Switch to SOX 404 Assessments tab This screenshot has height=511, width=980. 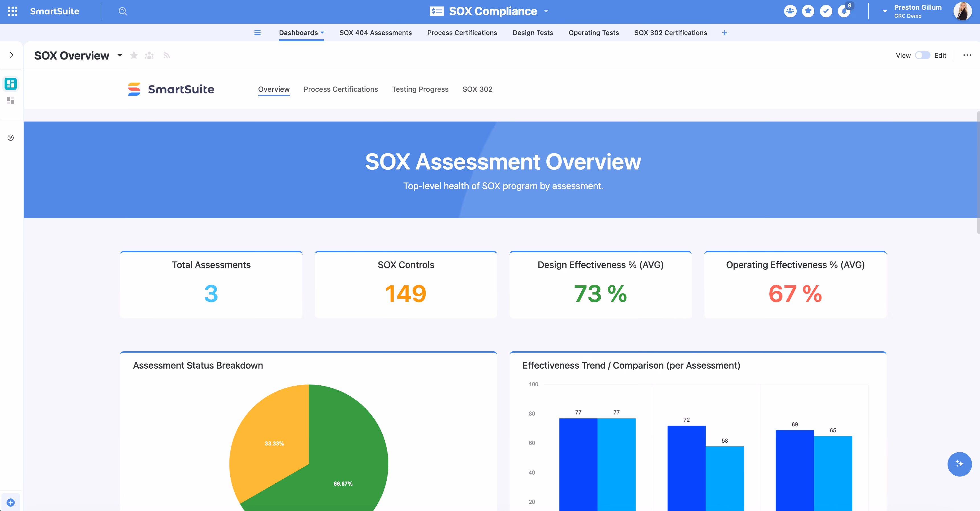[x=376, y=33]
